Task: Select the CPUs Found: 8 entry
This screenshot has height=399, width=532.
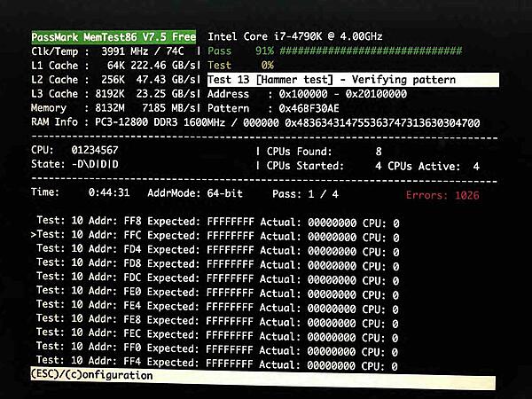Action: 325,152
